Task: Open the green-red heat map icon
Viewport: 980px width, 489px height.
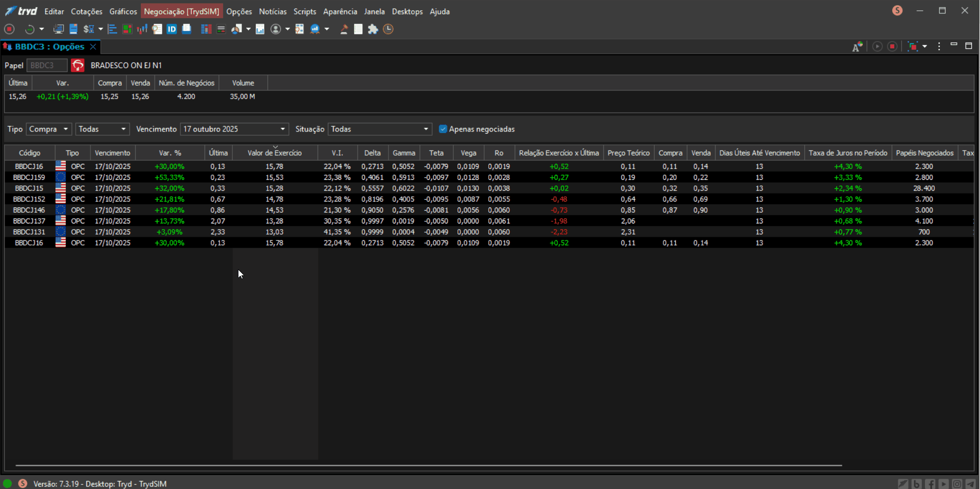Action: click(127, 29)
